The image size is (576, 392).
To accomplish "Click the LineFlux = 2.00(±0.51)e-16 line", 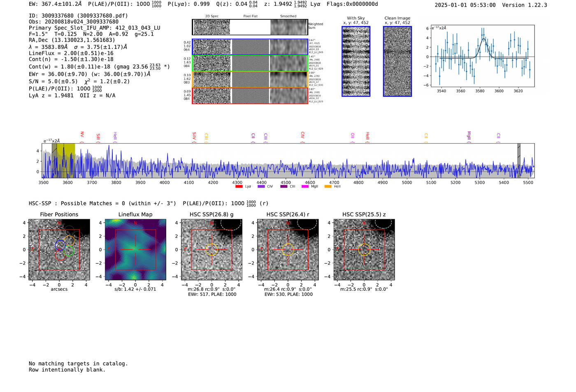I will [x=71, y=53].
